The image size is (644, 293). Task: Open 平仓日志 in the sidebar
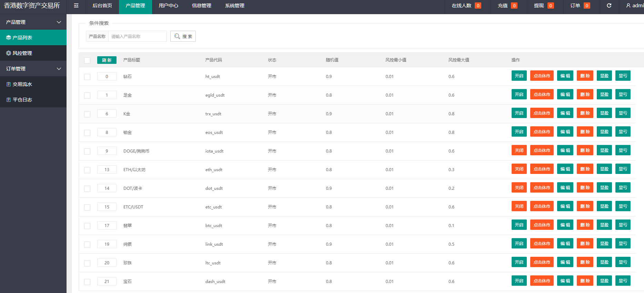click(33, 100)
